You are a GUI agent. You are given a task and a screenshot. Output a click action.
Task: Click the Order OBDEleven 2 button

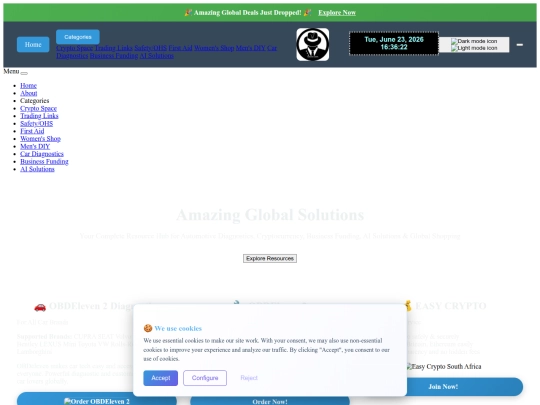[x=97, y=399]
